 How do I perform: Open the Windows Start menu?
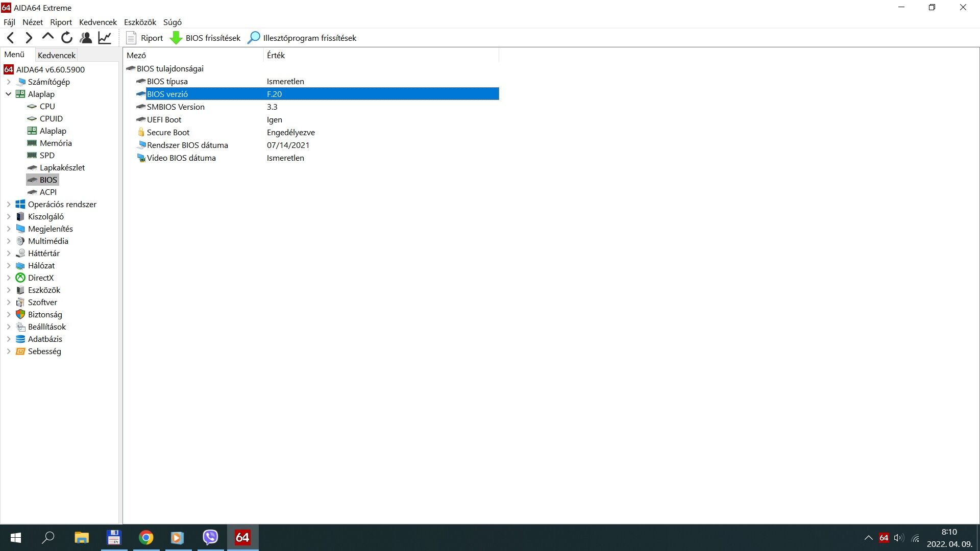pyautogui.click(x=16, y=538)
